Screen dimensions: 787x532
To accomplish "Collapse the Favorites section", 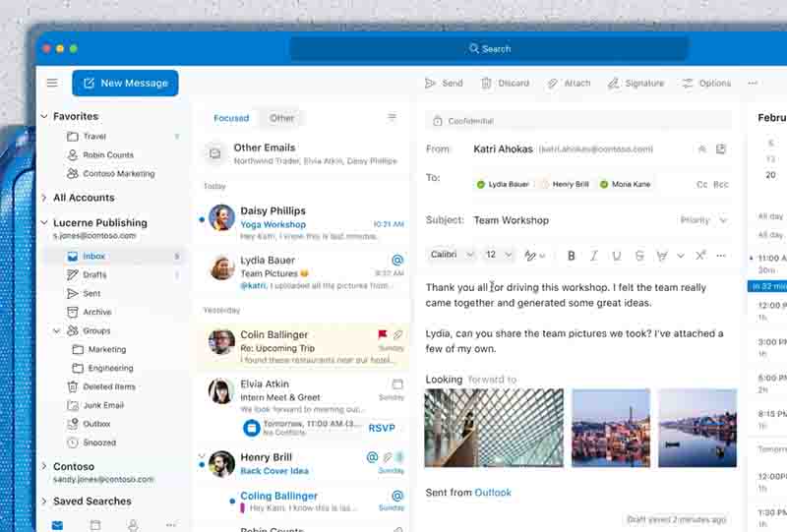I will [44, 116].
